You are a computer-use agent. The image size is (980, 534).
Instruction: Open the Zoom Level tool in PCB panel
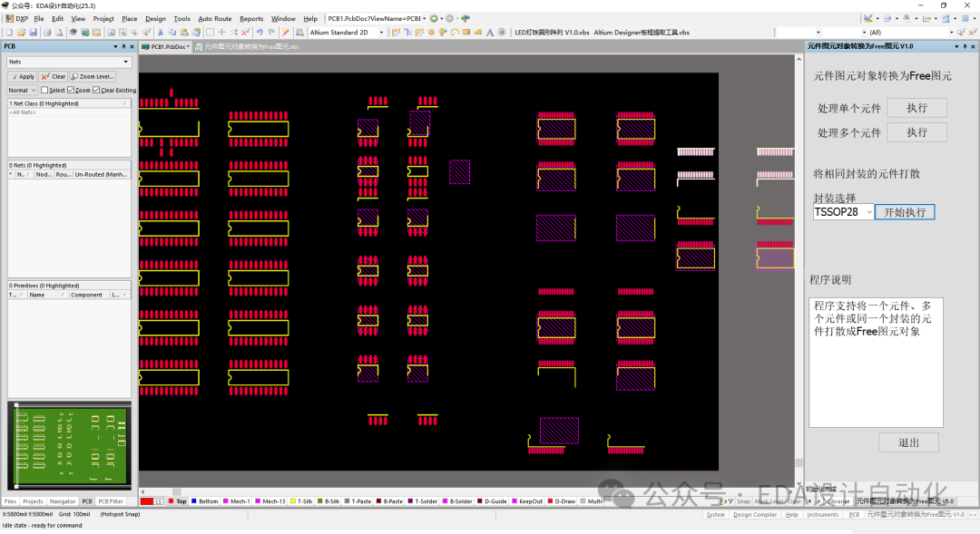tap(92, 76)
